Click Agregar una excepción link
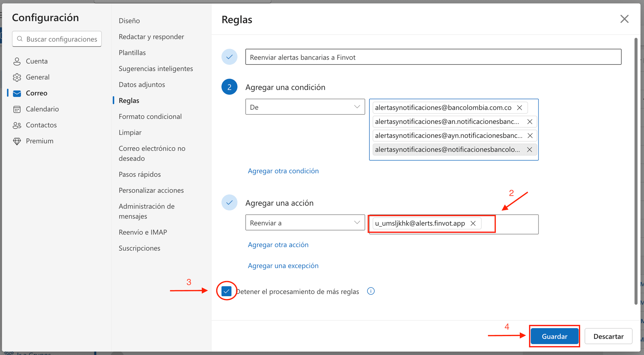Image resolution: width=644 pixels, height=355 pixels. click(x=283, y=266)
